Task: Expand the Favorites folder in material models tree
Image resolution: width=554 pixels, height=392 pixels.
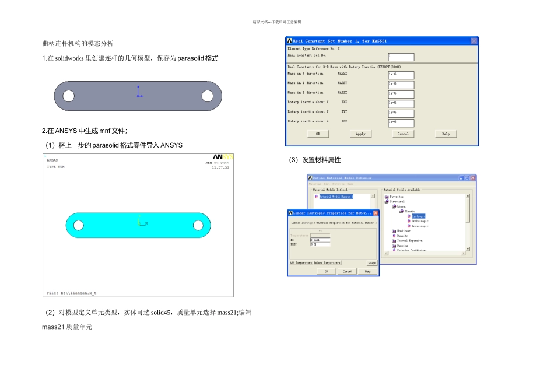Action: 396,197
